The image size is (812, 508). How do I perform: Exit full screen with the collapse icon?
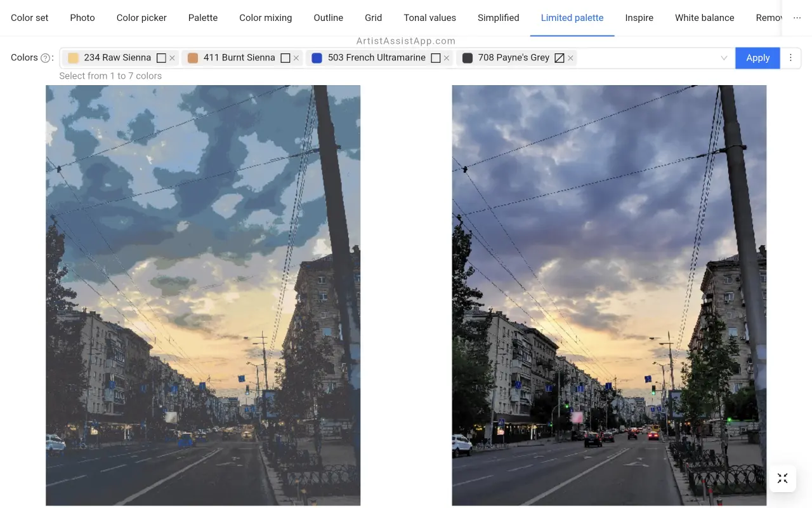coord(783,478)
